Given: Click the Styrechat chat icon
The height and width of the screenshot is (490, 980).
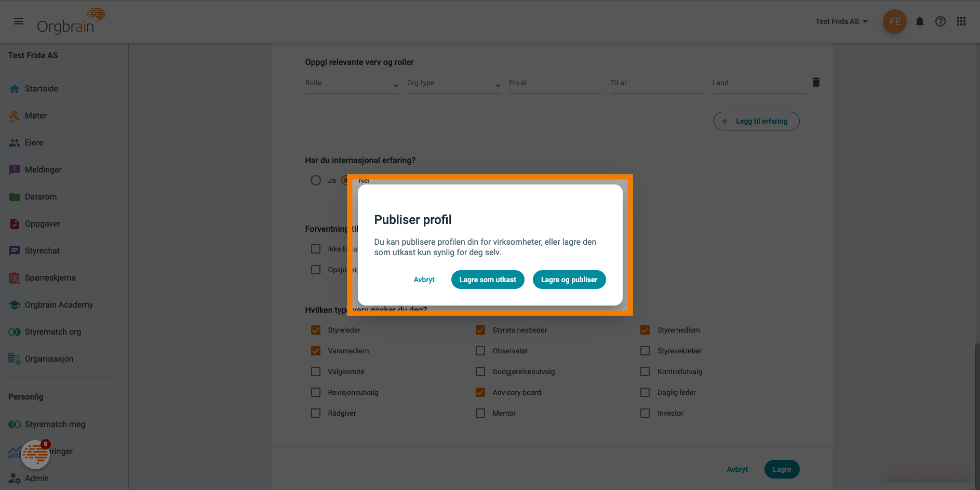Looking at the screenshot, I should click(x=15, y=251).
